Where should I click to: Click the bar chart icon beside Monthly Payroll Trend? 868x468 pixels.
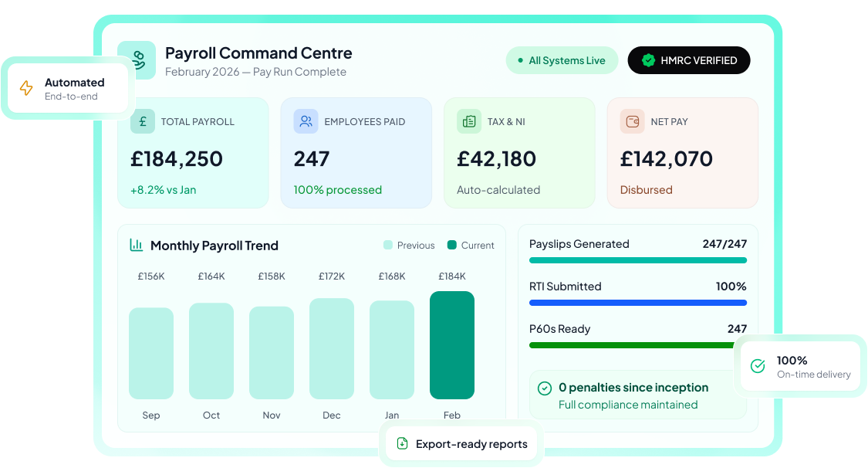tap(137, 246)
